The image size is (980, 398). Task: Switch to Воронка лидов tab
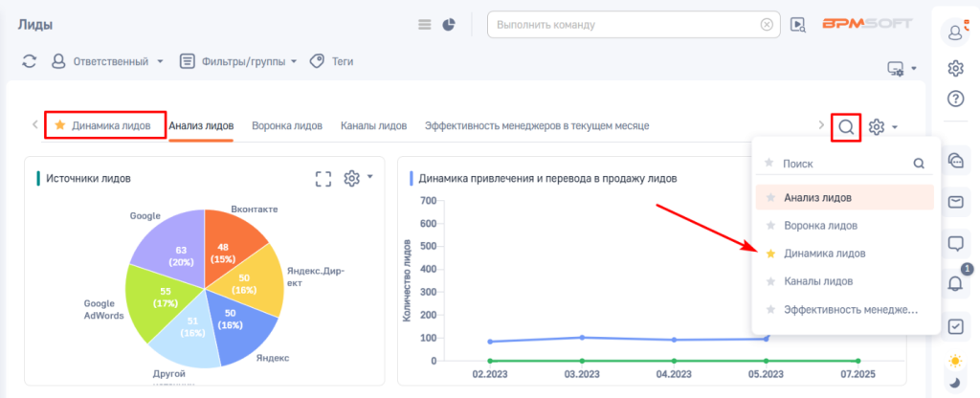287,125
